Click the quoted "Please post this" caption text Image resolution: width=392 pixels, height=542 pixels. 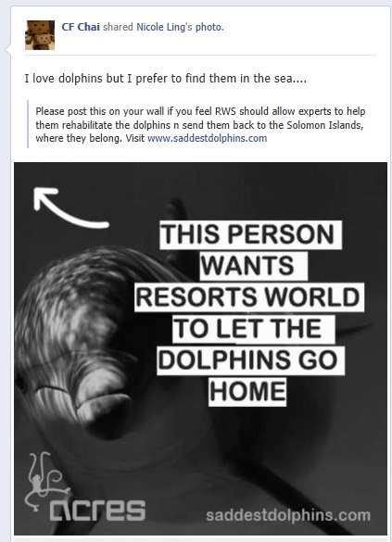200,125
